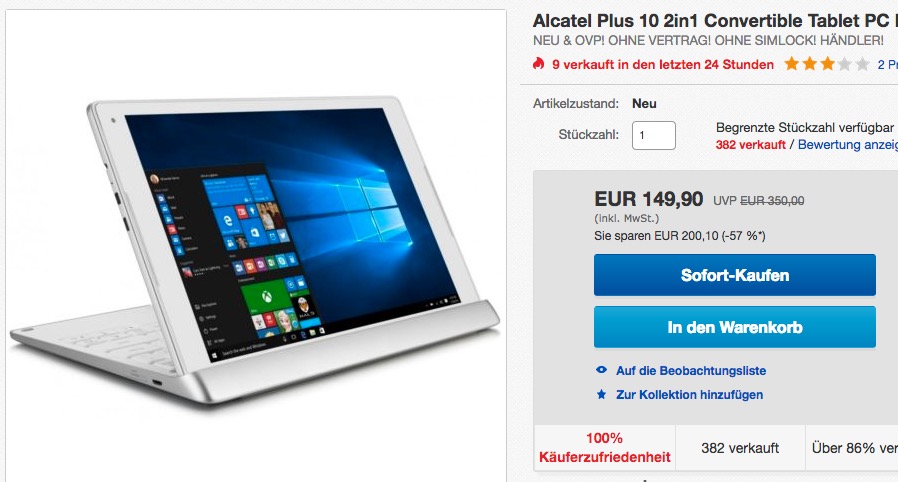Click the fifth gray rating star
898x482 pixels.
point(862,64)
